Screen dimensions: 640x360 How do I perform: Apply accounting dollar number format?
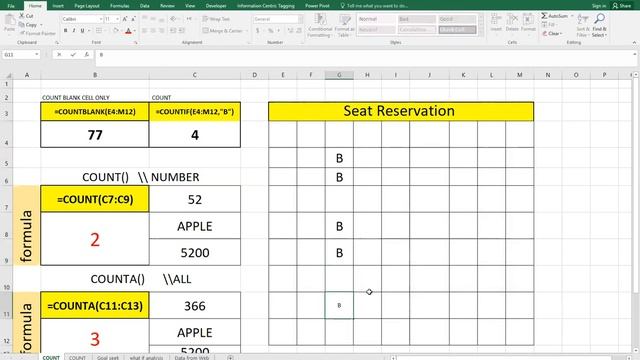pyautogui.click(x=258, y=31)
